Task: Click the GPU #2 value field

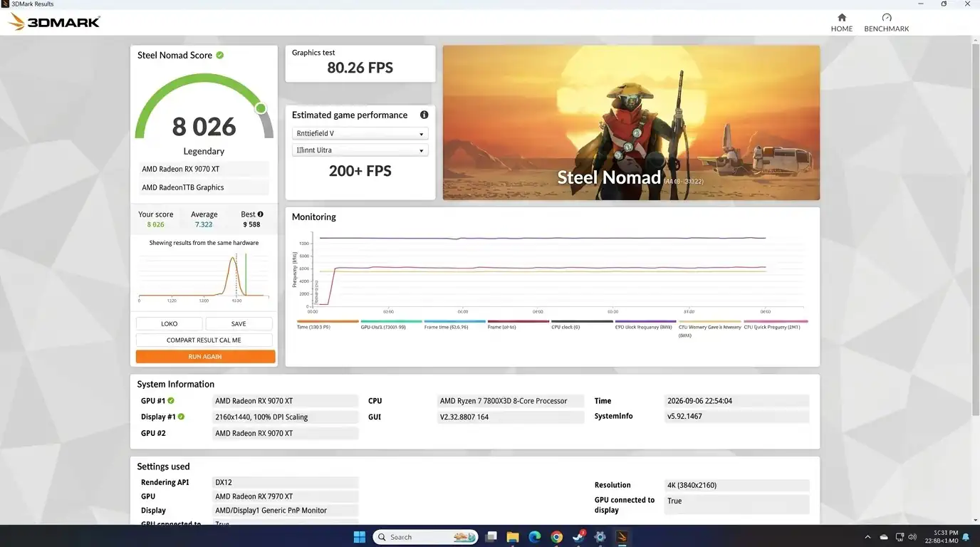Action: 285,433
